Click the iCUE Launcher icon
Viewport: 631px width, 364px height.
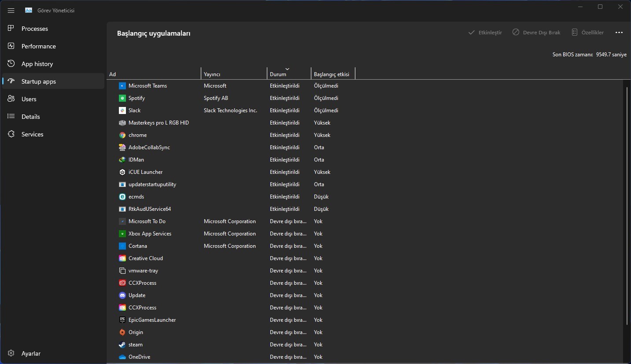coord(122,172)
